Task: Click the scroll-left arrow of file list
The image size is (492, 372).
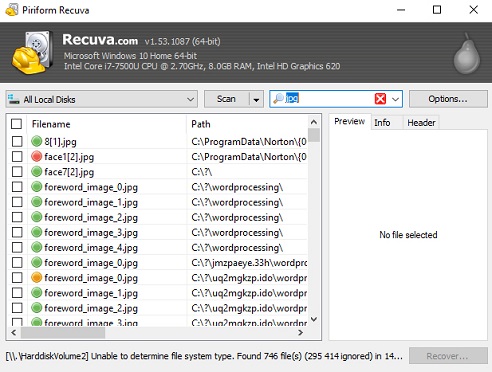Action: pyautogui.click(x=14, y=333)
